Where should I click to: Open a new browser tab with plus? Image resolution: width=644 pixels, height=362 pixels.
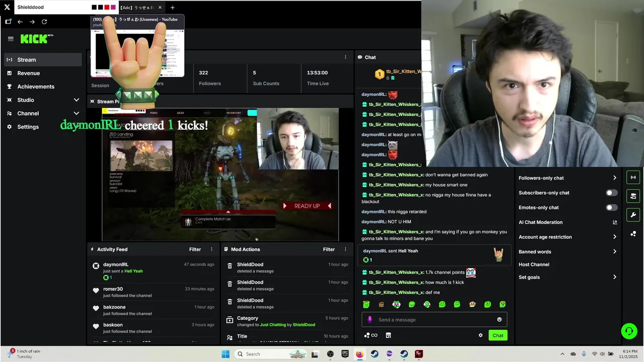coord(173,8)
